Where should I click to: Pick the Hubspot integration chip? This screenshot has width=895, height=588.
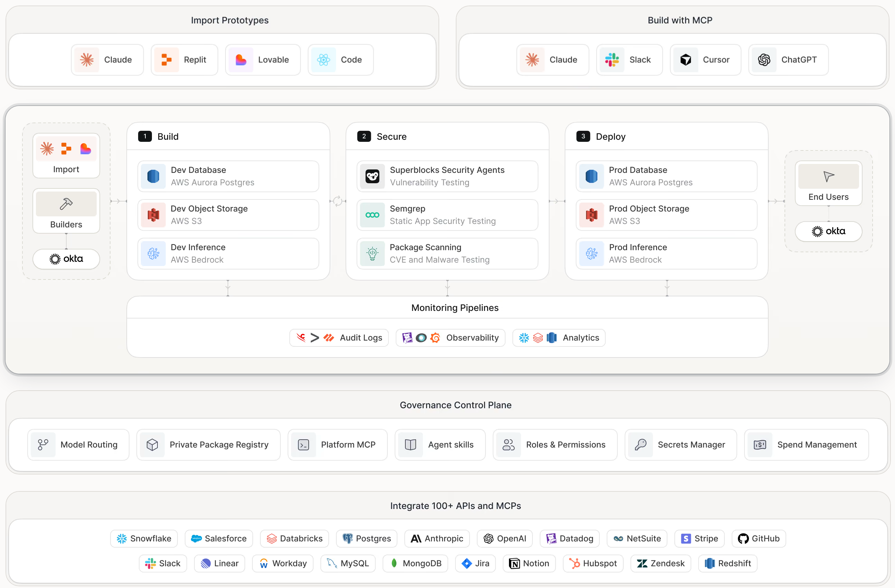(x=593, y=563)
